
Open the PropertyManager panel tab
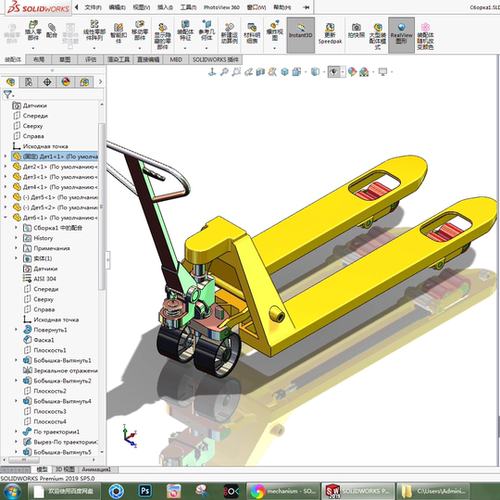tap(29, 82)
